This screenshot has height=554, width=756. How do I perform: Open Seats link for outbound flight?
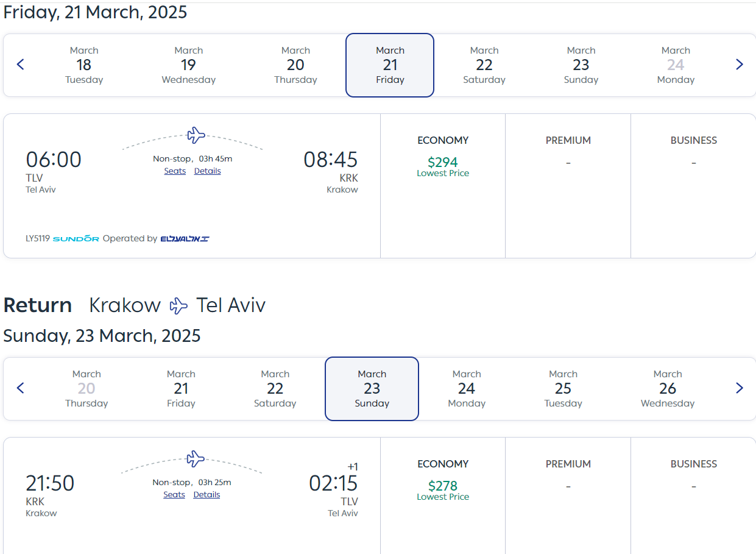[x=175, y=171]
